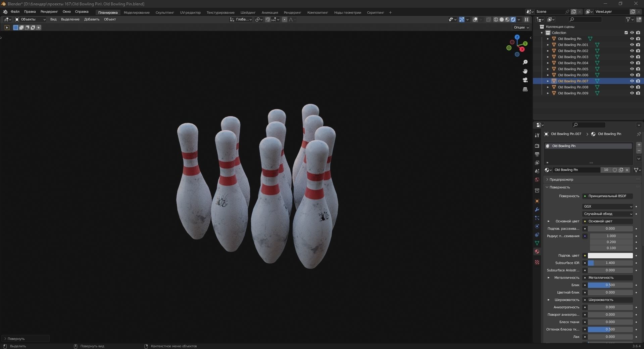
Task: Switch viewport to Solid shading mode
Action: tap(501, 19)
